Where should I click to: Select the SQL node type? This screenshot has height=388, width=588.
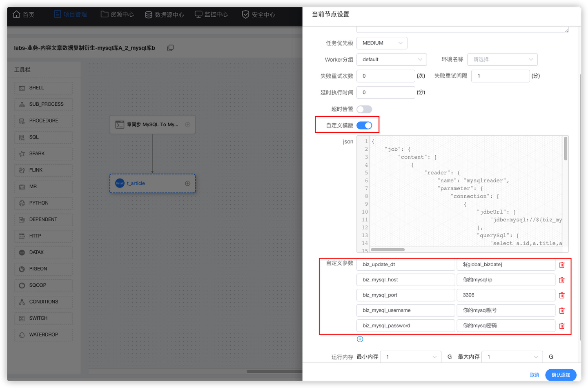[x=43, y=137]
